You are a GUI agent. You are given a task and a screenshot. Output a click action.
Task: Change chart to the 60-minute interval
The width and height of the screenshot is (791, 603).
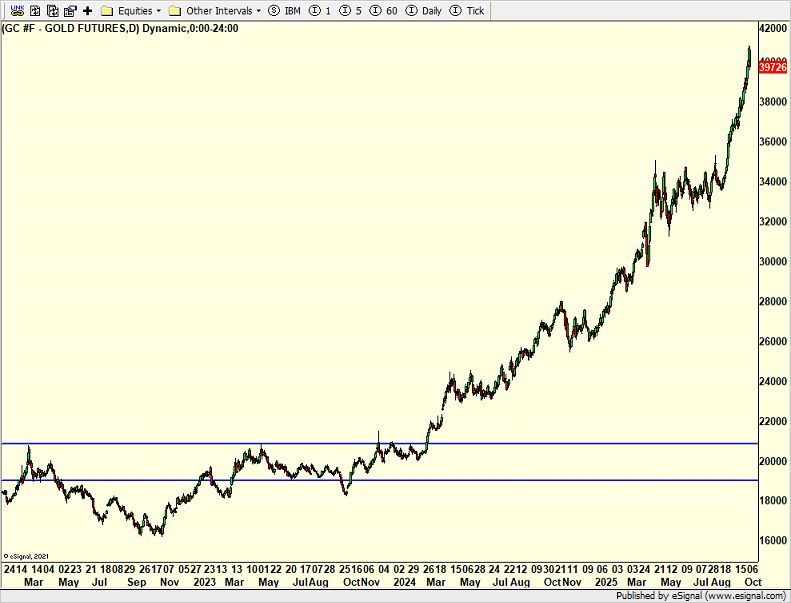coord(384,10)
